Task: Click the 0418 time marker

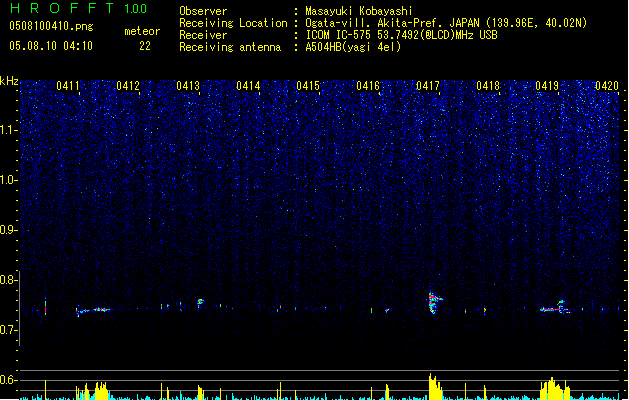Action: click(488, 86)
